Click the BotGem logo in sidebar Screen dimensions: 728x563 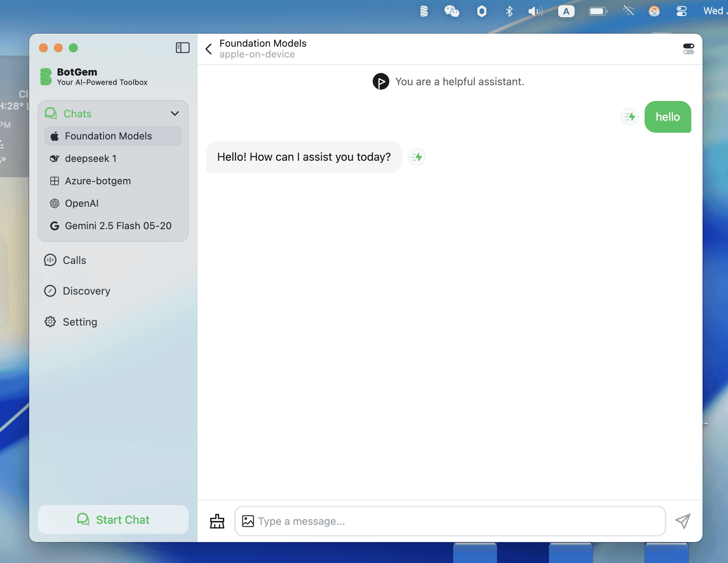pos(46,77)
